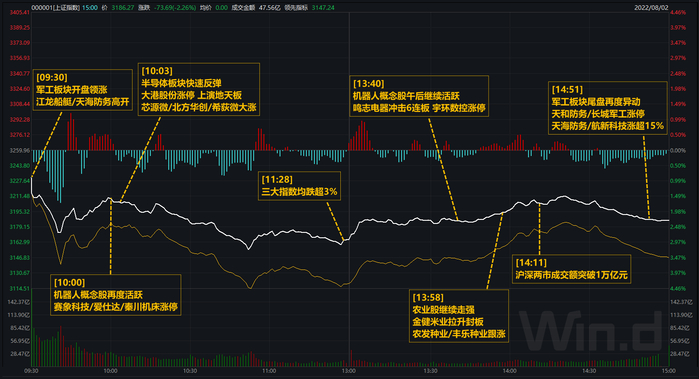Click the line 军工板块开盘领涨
The image size is (699, 379).
tap(71, 90)
